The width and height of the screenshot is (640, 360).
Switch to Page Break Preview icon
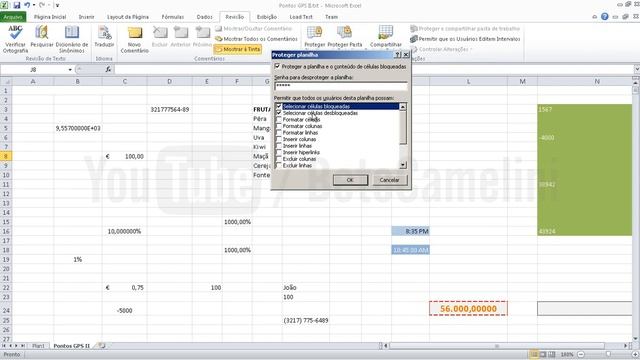click(552, 354)
